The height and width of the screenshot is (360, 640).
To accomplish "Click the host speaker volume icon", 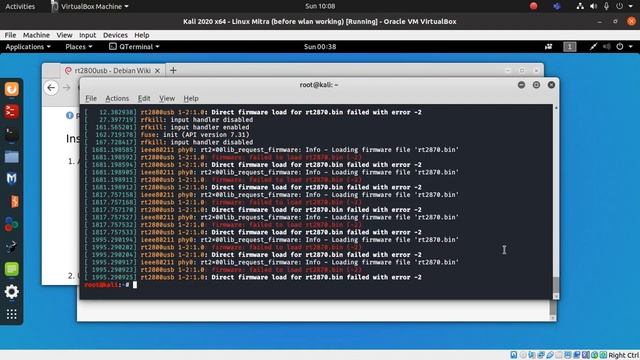I will 593,6.
